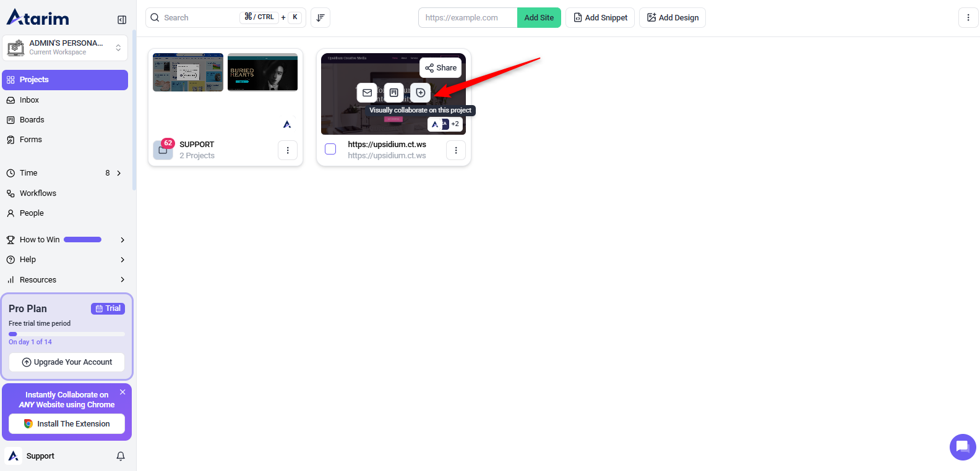Expand the How to Win section
This screenshot has width=980, height=471.
point(123,240)
